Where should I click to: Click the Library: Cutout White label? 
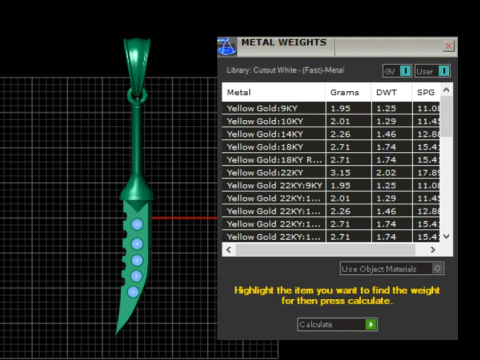pos(285,70)
